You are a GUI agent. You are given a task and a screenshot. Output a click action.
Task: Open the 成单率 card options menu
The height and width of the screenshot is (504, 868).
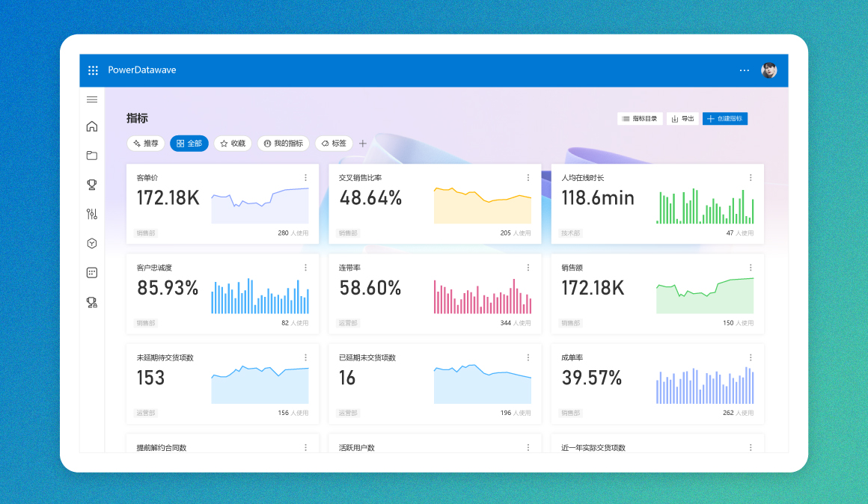pos(751,357)
